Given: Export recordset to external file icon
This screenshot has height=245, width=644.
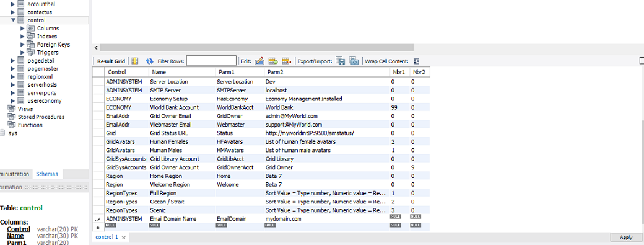Looking at the screenshot, I should point(340,61).
